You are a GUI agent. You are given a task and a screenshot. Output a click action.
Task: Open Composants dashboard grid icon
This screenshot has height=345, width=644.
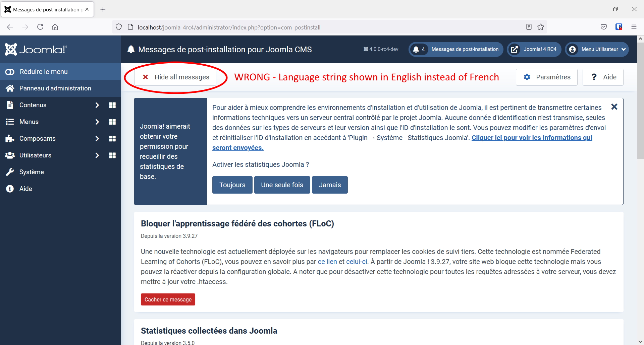tap(112, 139)
